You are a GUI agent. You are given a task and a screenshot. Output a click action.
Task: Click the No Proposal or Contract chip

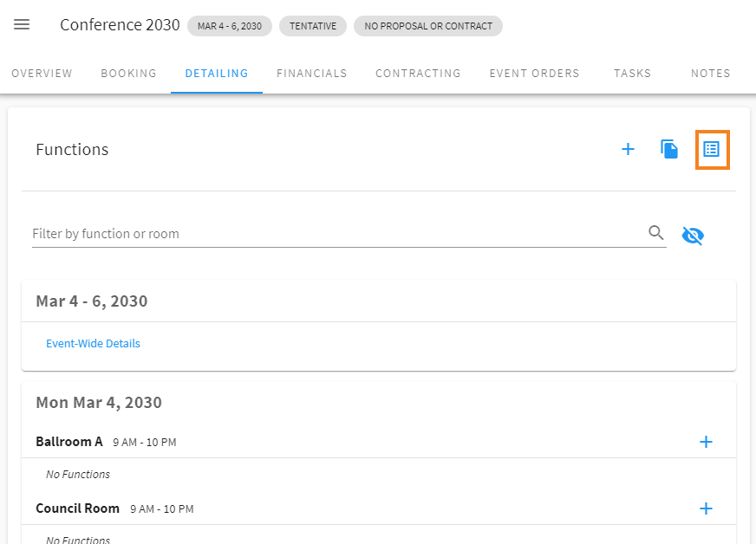tap(428, 26)
